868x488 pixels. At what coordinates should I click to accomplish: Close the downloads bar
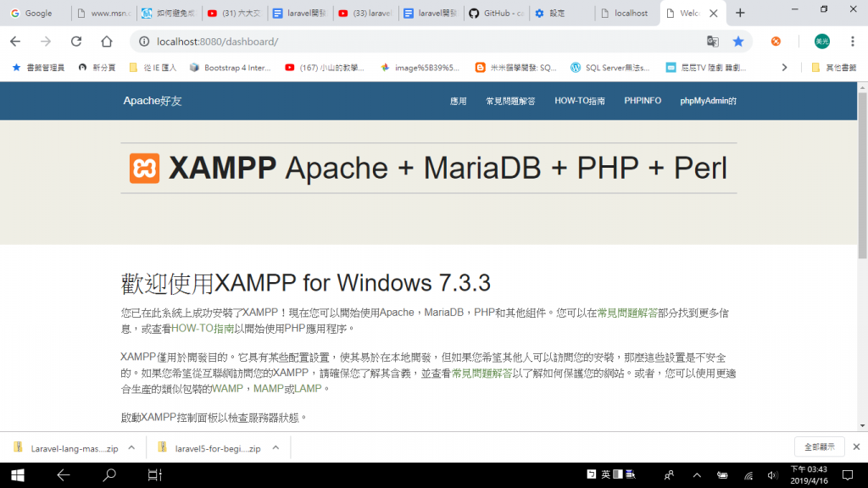click(856, 446)
